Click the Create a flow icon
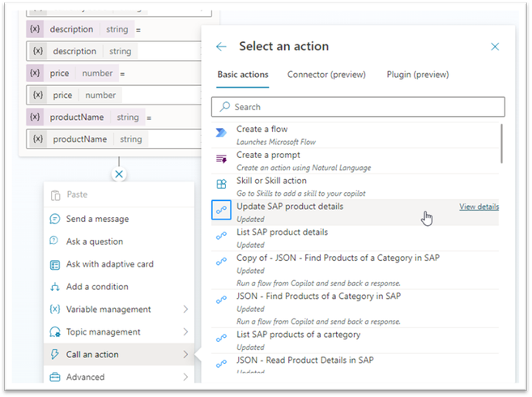 pos(221,134)
